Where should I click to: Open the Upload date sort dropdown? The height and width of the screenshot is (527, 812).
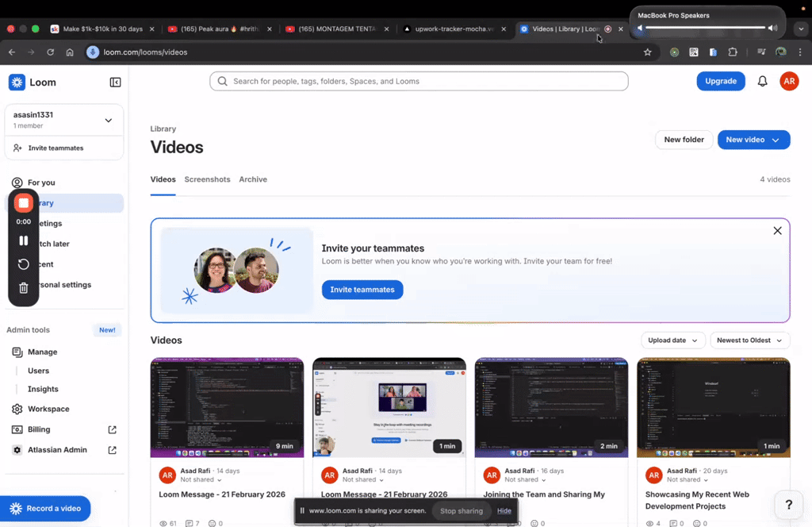pyautogui.click(x=672, y=340)
